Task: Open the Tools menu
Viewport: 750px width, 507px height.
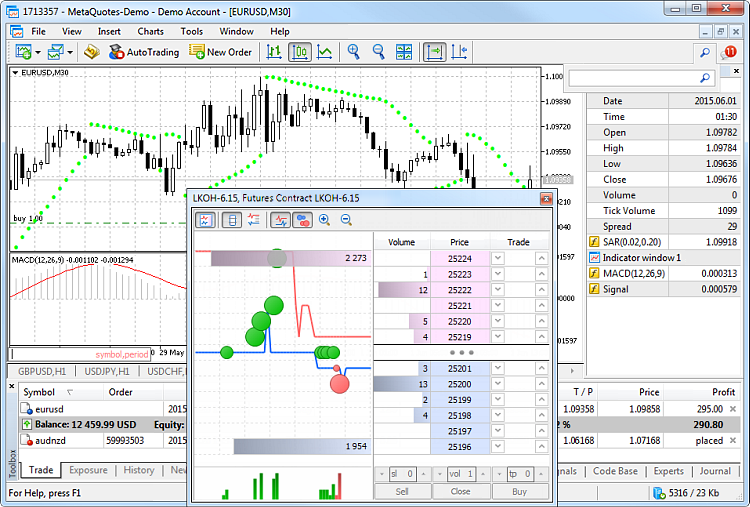Action: click(192, 32)
